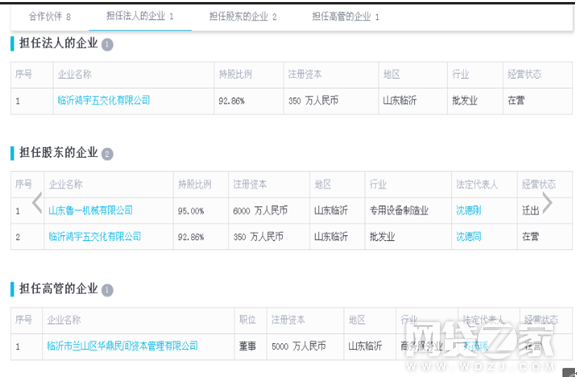Open 临沂市兰山区华鼎民间资本管理有限公司 link
Viewport: 577px width, 381px height.
click(122, 346)
